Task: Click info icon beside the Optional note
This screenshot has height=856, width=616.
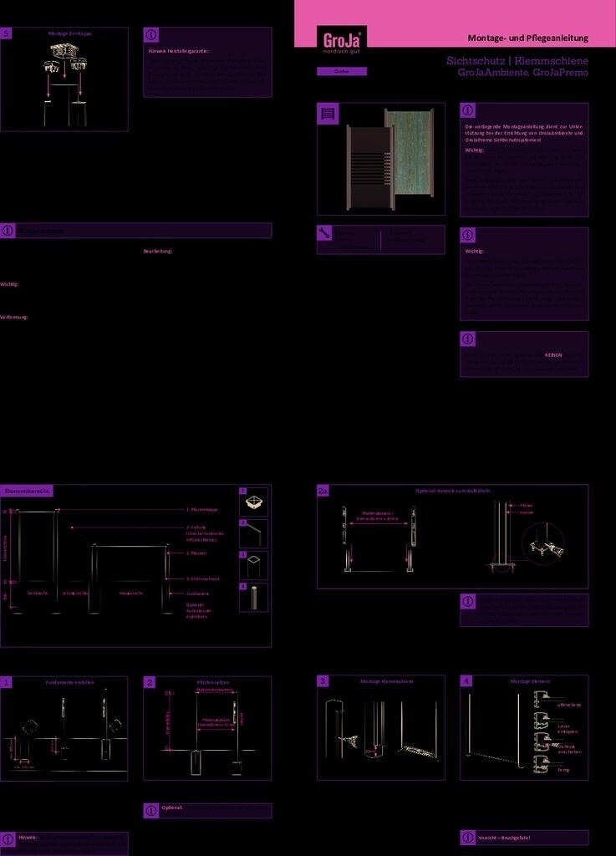Action: tap(151, 810)
